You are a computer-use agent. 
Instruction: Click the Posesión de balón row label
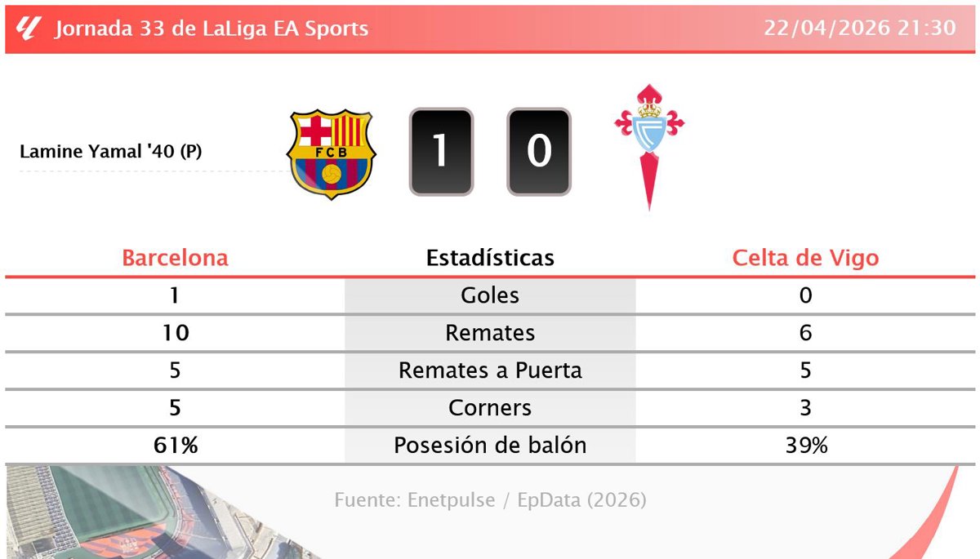pos(490,446)
